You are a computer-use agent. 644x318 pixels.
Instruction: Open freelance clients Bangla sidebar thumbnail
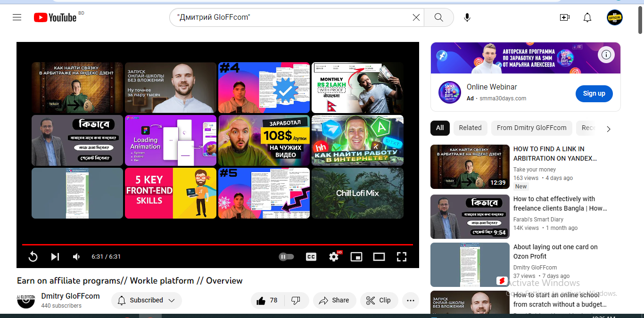coord(470,217)
